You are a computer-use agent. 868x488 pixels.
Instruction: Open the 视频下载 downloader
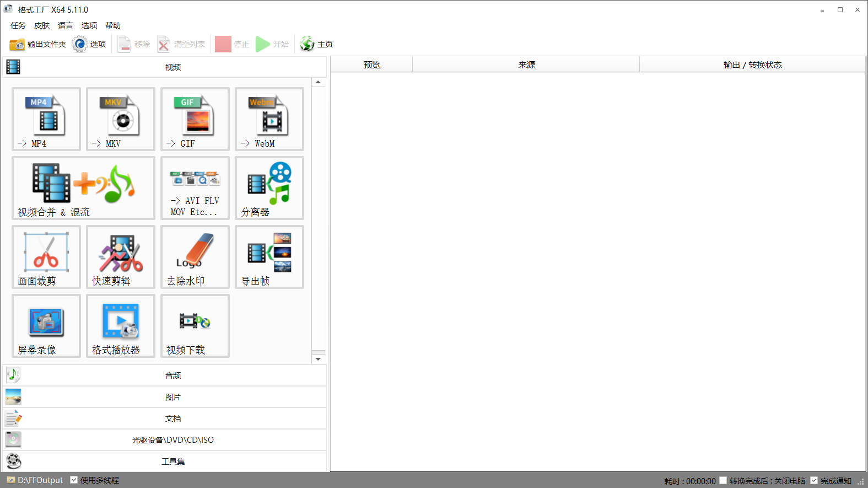pos(195,326)
